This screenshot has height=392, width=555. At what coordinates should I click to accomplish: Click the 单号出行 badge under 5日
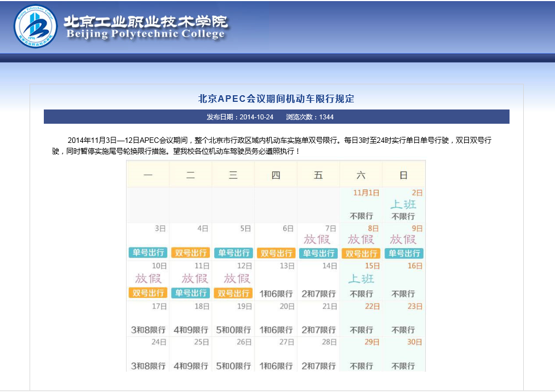(x=233, y=253)
